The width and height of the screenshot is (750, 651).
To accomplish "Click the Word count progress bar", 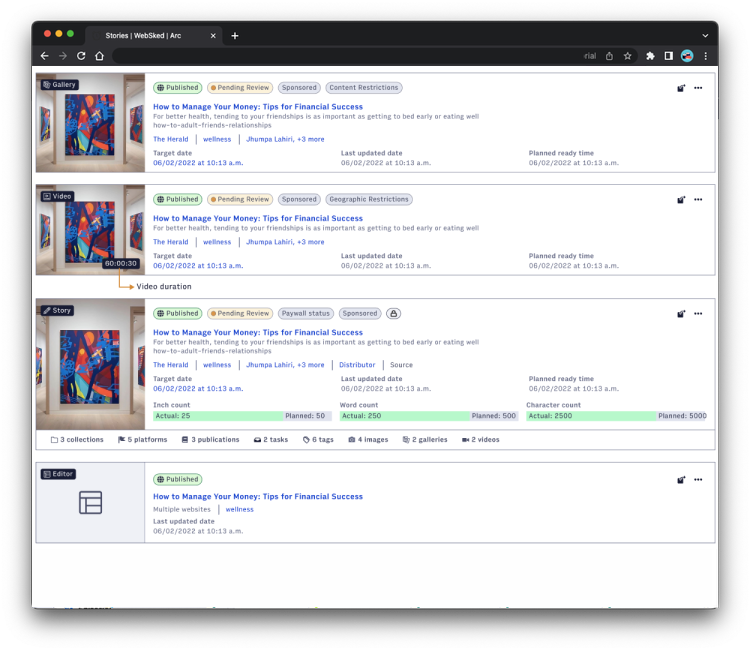I will pos(429,416).
